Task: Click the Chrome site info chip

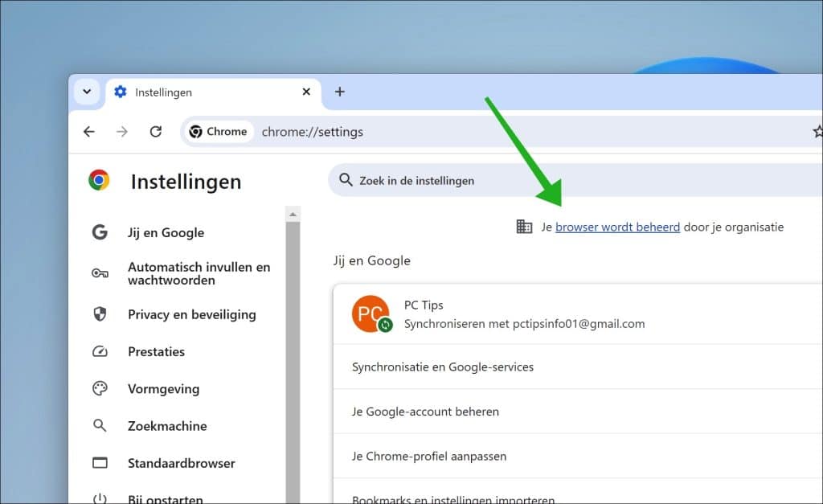Action: [x=219, y=131]
